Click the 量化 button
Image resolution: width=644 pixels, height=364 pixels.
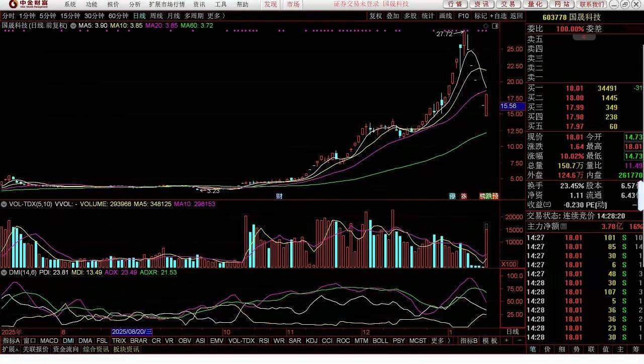(535, 4)
